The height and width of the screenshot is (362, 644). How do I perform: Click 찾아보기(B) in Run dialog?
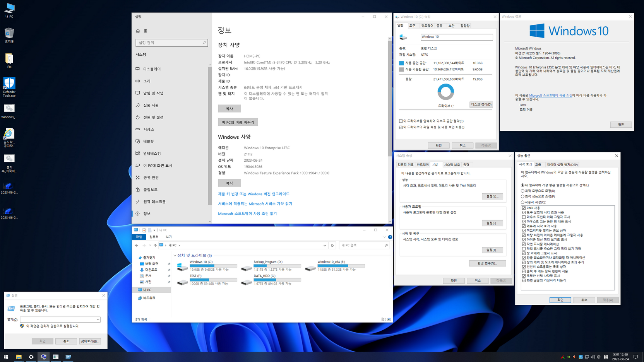click(x=90, y=341)
